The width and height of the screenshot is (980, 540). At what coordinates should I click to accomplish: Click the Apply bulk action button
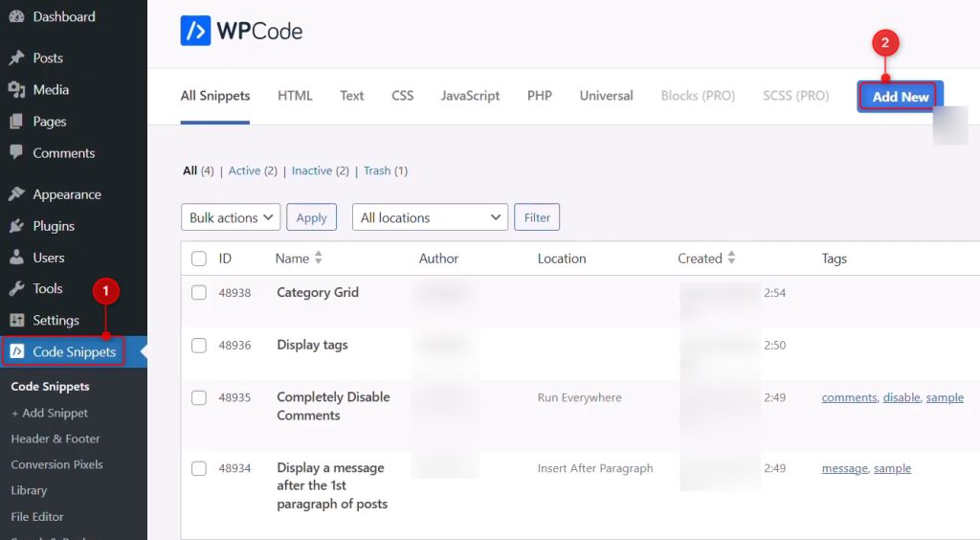pos(311,217)
